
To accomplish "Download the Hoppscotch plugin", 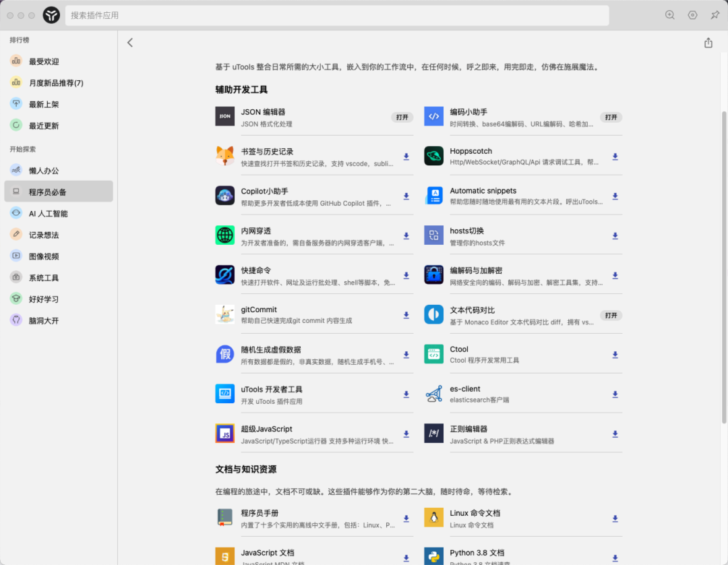I will click(615, 157).
